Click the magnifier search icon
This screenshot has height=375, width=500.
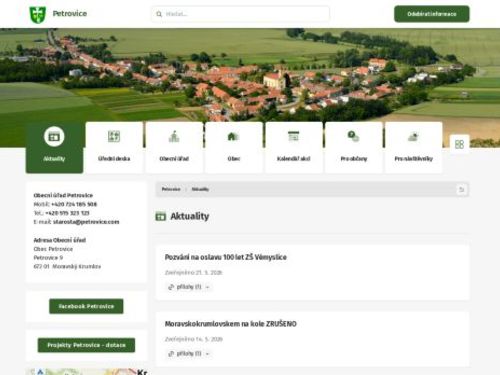coord(159,14)
